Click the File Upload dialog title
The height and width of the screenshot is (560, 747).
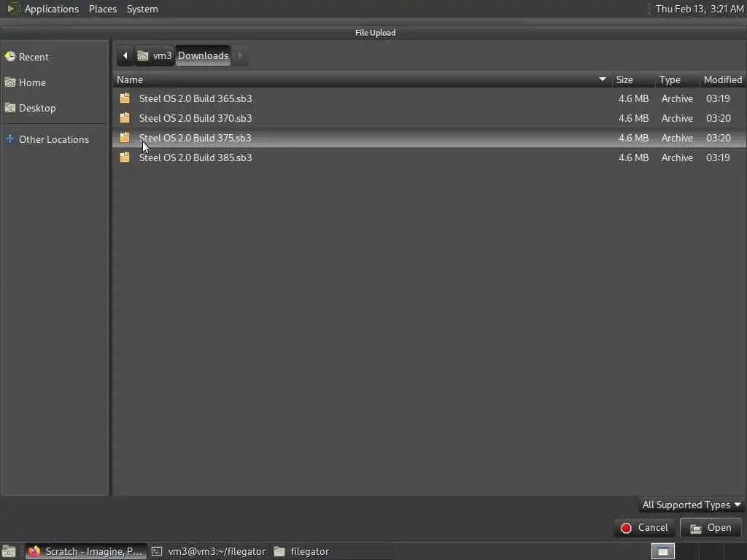pos(376,32)
